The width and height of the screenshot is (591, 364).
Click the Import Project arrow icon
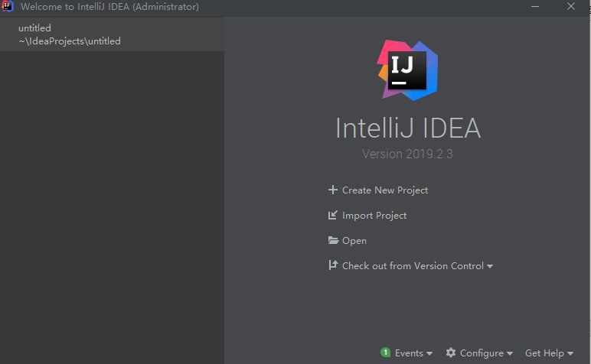point(332,216)
